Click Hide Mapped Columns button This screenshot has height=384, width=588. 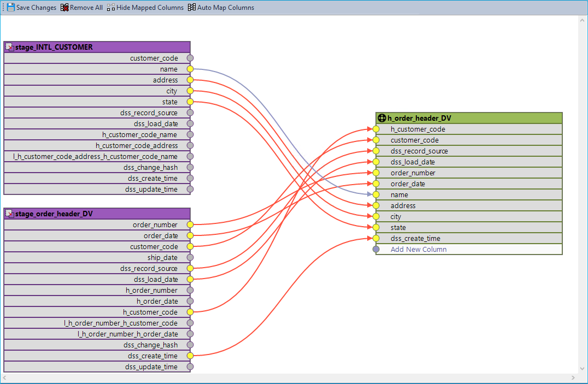pos(145,7)
